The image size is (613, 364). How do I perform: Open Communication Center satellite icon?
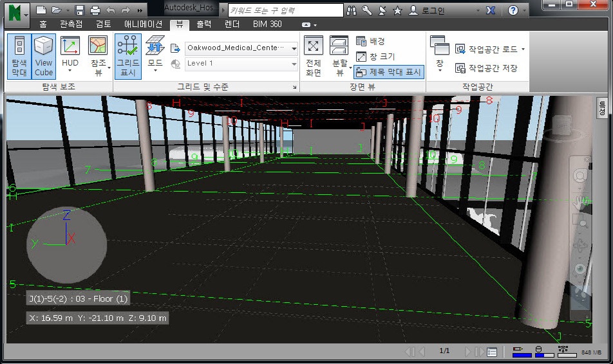382,10
